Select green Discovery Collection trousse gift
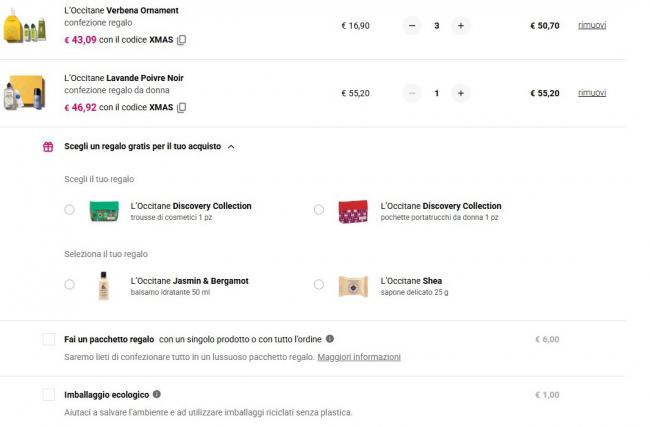 pyautogui.click(x=69, y=210)
